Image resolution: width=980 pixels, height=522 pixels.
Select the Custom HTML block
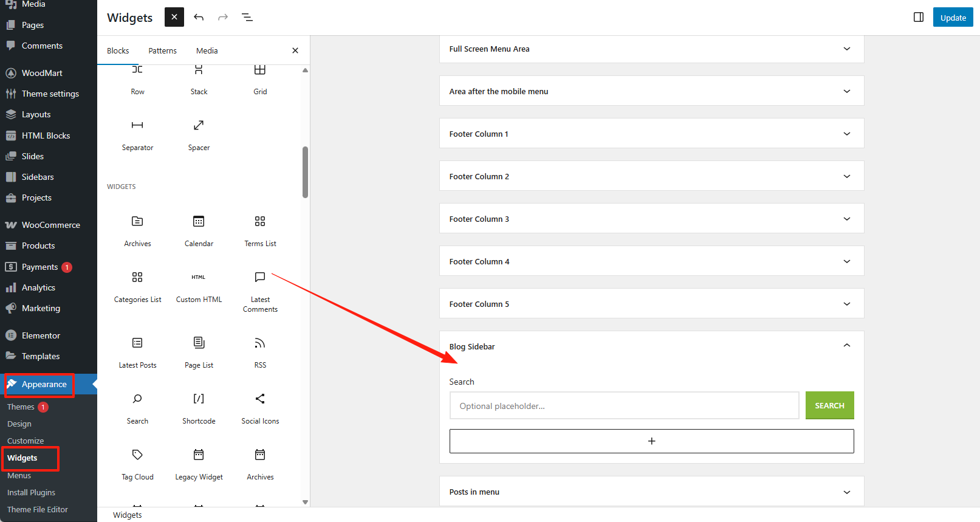point(199,286)
